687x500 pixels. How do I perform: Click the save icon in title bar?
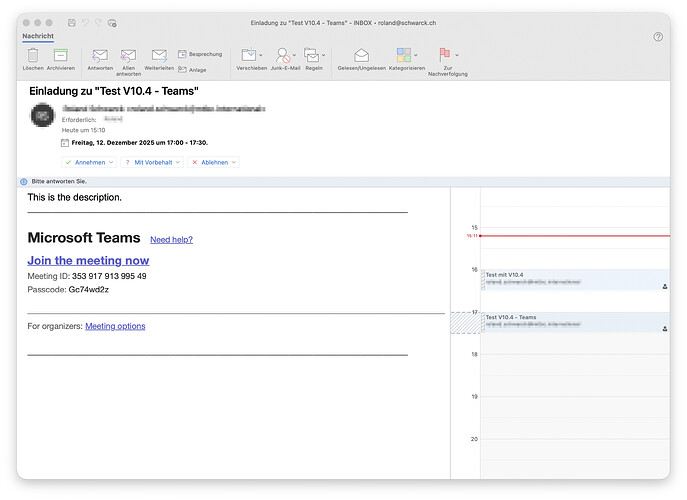(x=71, y=23)
